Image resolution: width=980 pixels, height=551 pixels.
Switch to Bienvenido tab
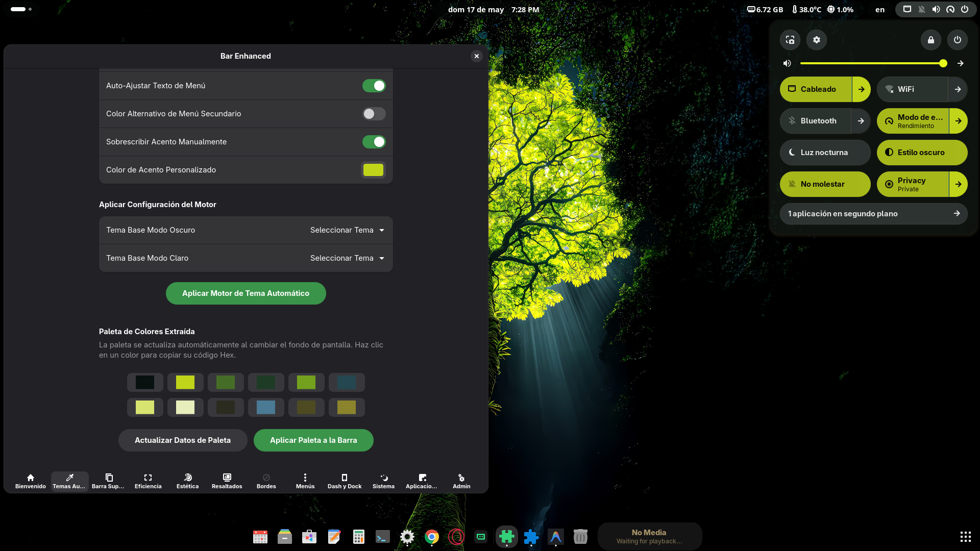coord(31,481)
